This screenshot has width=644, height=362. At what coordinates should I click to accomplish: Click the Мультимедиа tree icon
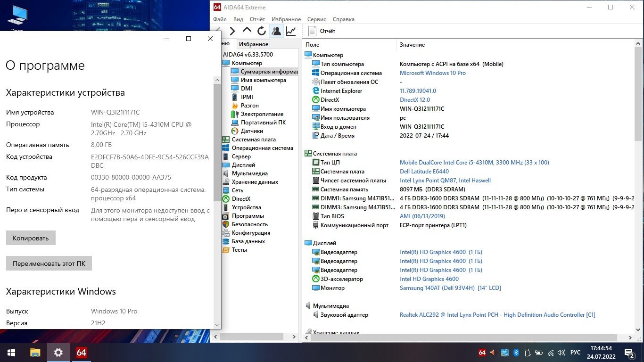[x=226, y=173]
